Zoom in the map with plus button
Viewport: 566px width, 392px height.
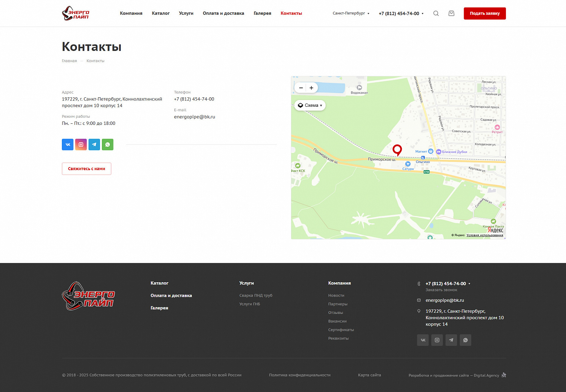(x=311, y=88)
